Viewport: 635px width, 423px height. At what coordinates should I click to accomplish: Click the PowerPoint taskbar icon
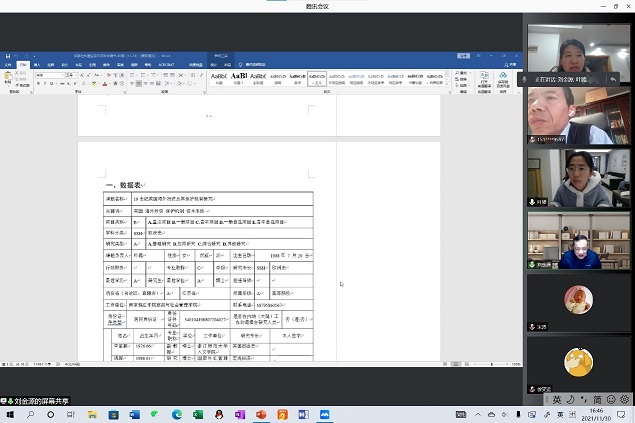[260, 414]
